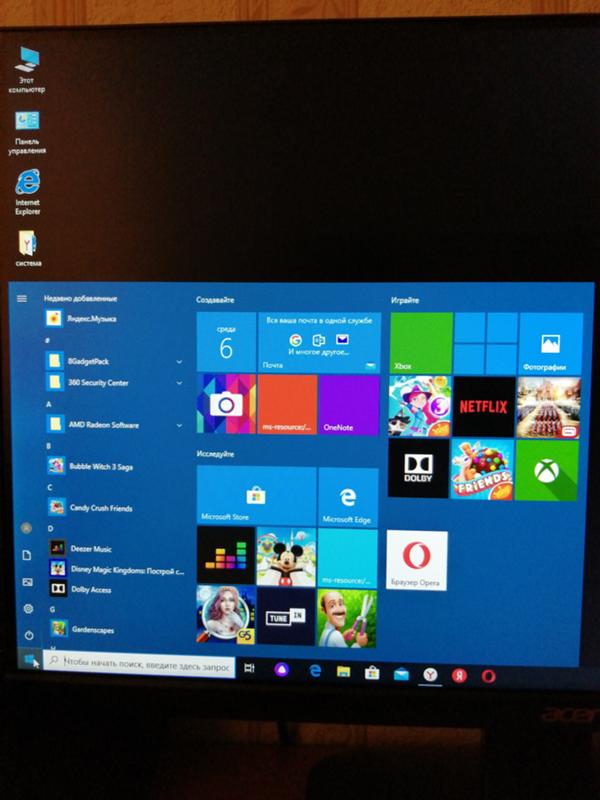Open the Microsoft Edge tile

coord(348,497)
